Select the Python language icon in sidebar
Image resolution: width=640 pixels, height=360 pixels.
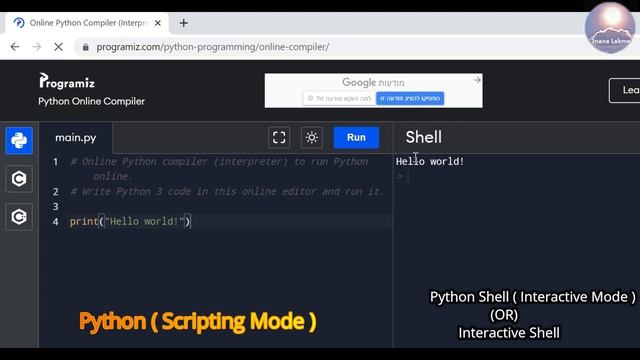19,141
